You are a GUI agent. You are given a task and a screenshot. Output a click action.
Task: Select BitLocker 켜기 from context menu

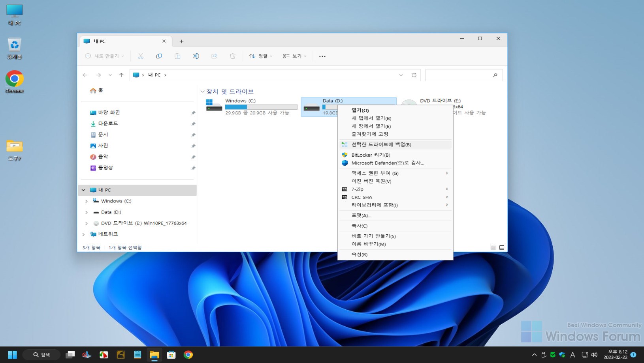point(395,155)
